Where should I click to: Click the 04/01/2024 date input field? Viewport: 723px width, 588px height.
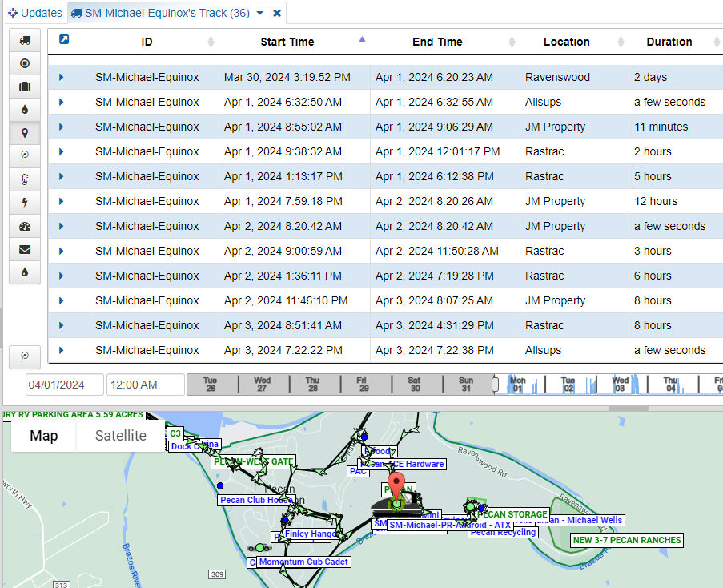click(64, 385)
